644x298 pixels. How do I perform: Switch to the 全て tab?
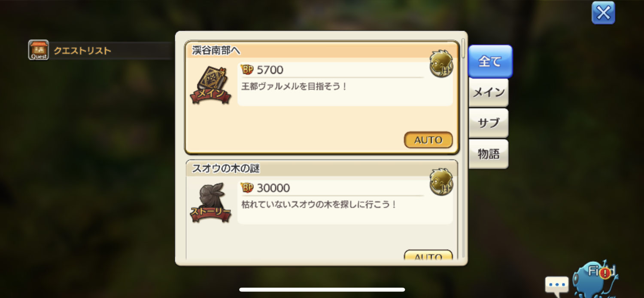click(x=490, y=61)
